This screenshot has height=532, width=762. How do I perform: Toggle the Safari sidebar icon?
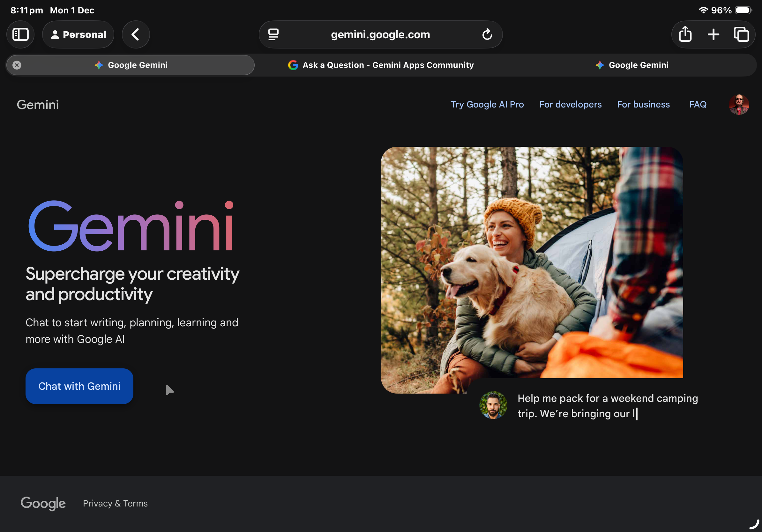[20, 34]
